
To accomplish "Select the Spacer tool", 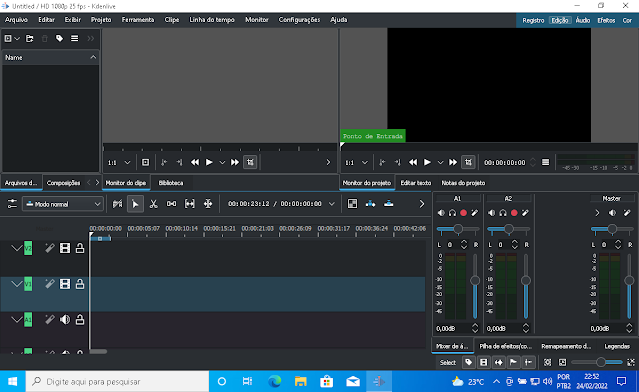I will [x=172, y=204].
